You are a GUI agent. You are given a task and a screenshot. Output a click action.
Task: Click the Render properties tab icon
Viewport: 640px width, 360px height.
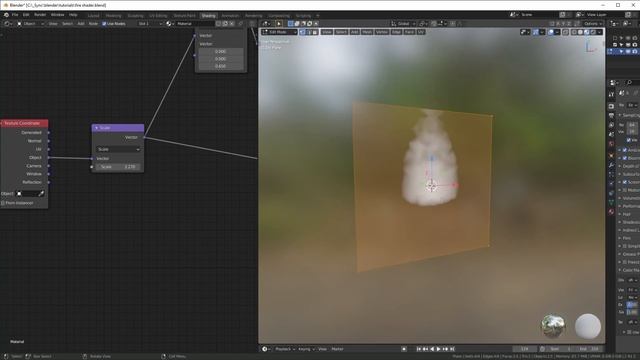point(611,106)
